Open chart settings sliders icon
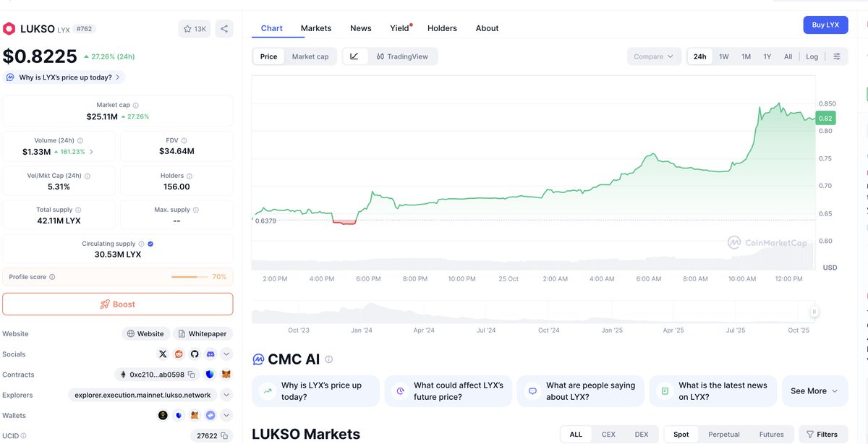868x444 pixels. pos(837,56)
